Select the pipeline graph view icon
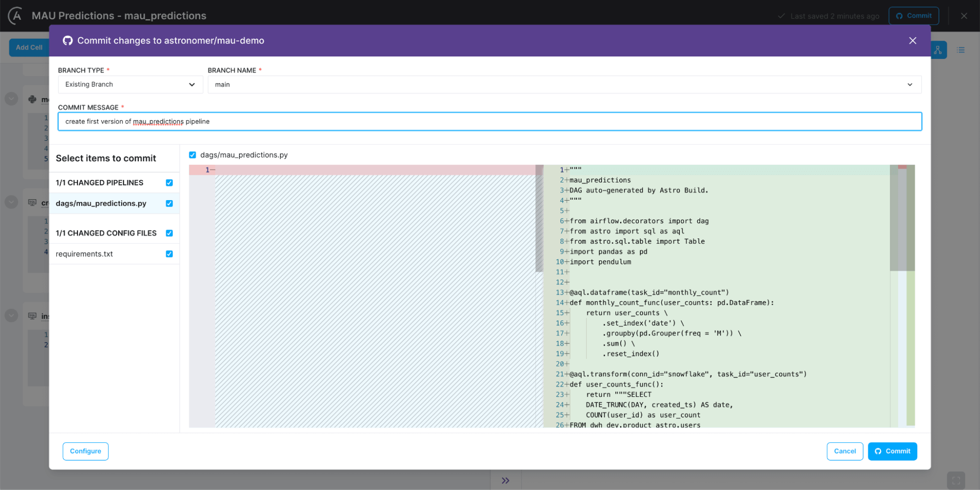This screenshot has height=490, width=980. 937,50
